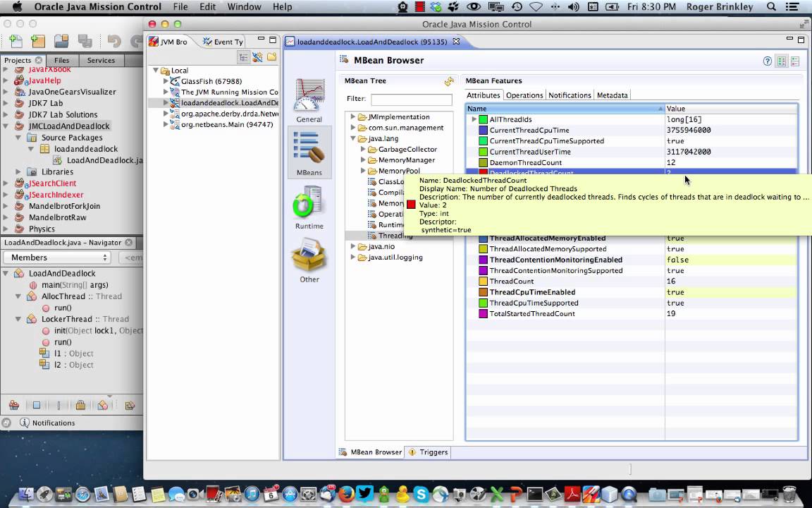
Task: Switch to the Triggers tab
Action: 429,452
